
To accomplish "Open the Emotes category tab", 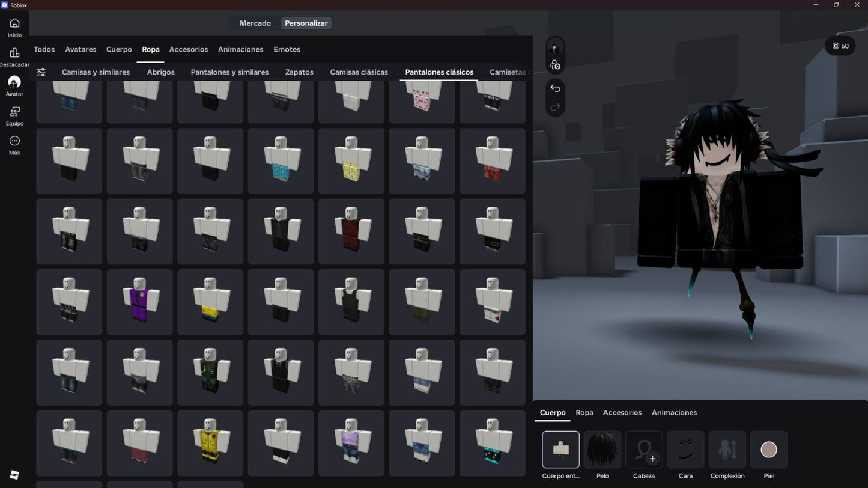I will click(287, 49).
